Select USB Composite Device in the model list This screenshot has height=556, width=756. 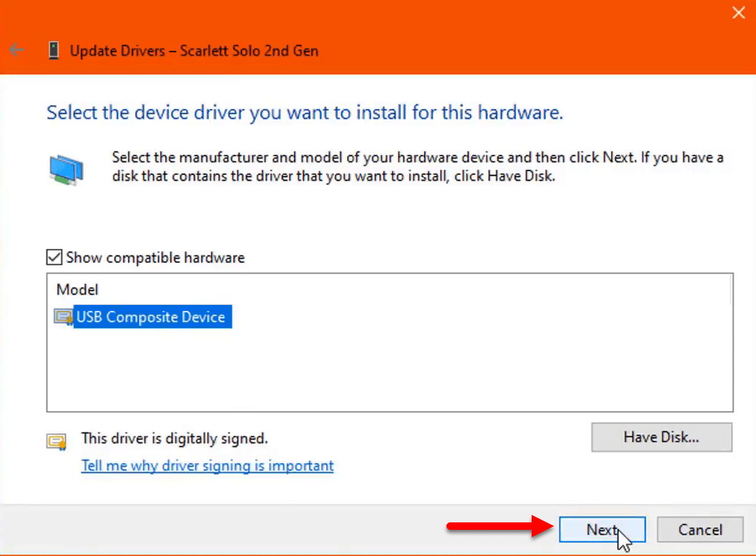[x=152, y=317]
